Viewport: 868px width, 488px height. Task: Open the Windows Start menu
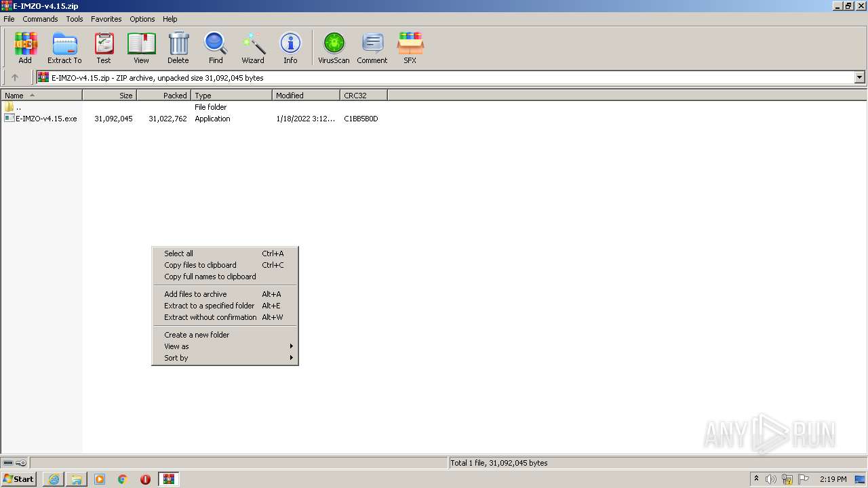click(x=19, y=479)
